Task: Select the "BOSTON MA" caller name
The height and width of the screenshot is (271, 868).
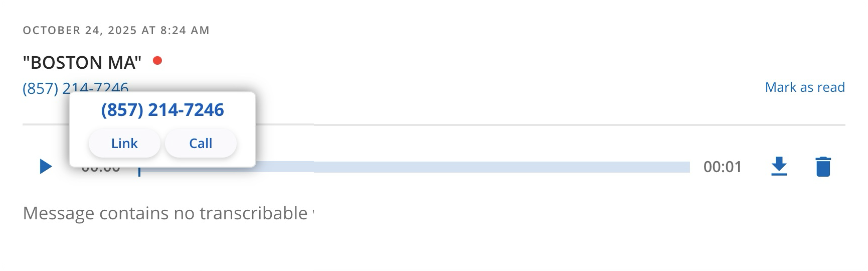Action: 82,63
